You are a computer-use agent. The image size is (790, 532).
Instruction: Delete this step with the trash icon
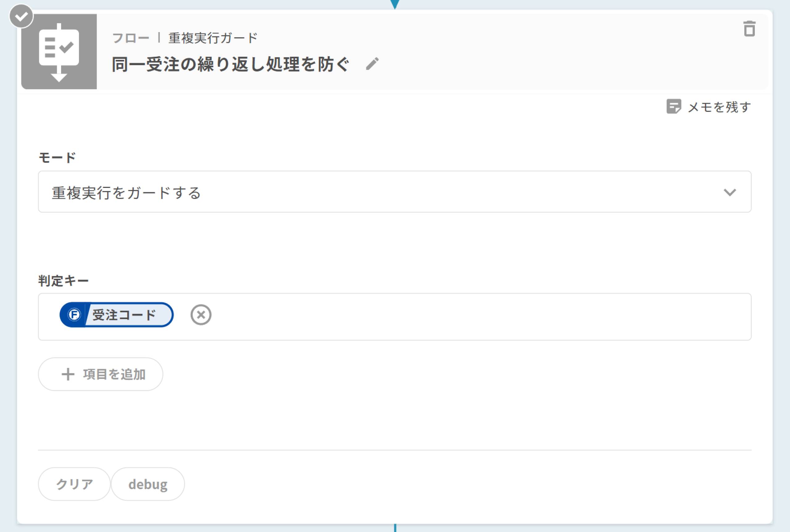(749, 29)
